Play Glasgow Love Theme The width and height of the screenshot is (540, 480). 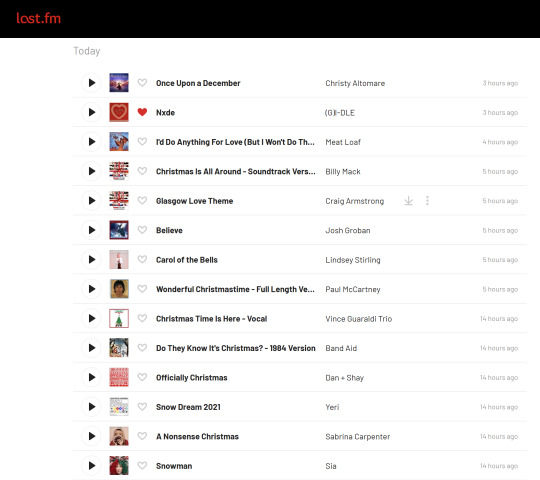coord(91,200)
